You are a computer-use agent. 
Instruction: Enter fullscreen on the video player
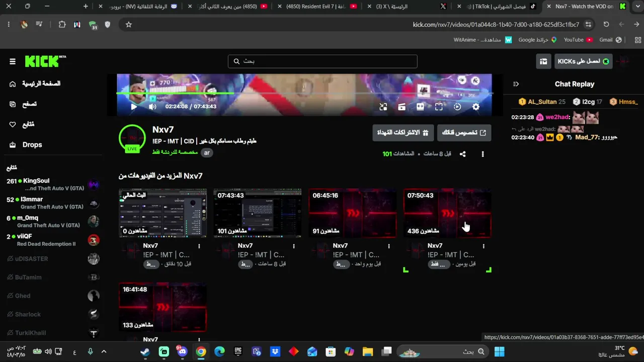click(x=439, y=107)
